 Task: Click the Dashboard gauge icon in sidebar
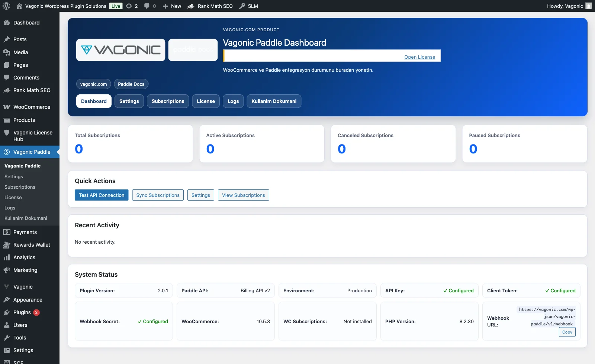pyautogui.click(x=7, y=23)
